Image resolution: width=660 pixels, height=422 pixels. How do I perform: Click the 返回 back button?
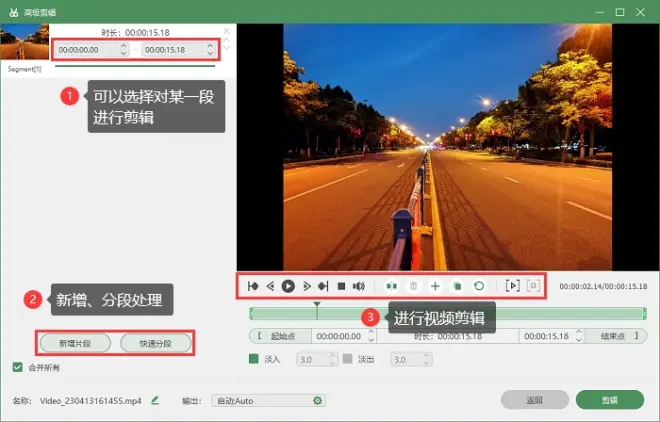pos(535,400)
